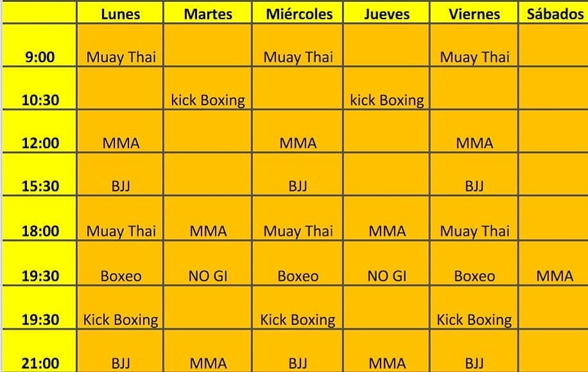Select the Martes column header

[x=208, y=14]
